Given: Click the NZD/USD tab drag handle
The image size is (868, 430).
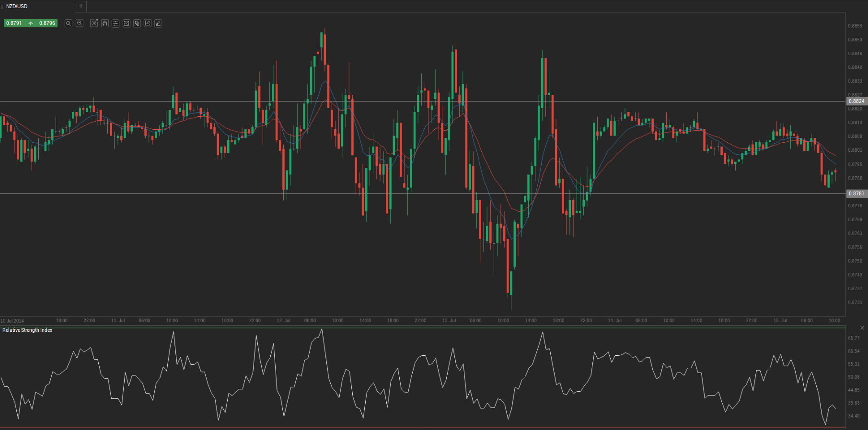Looking at the screenshot, I should tap(2, 6).
